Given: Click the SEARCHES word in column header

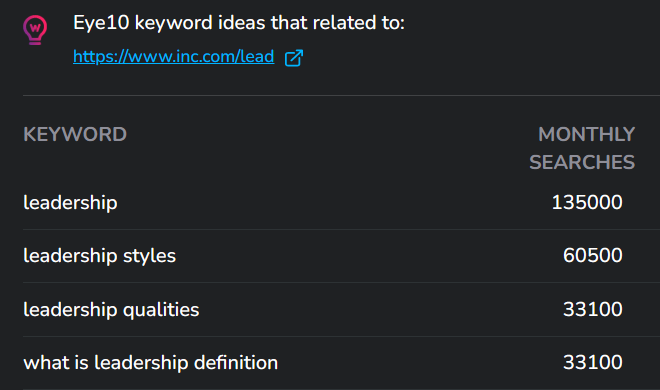Looking at the screenshot, I should [582, 162].
